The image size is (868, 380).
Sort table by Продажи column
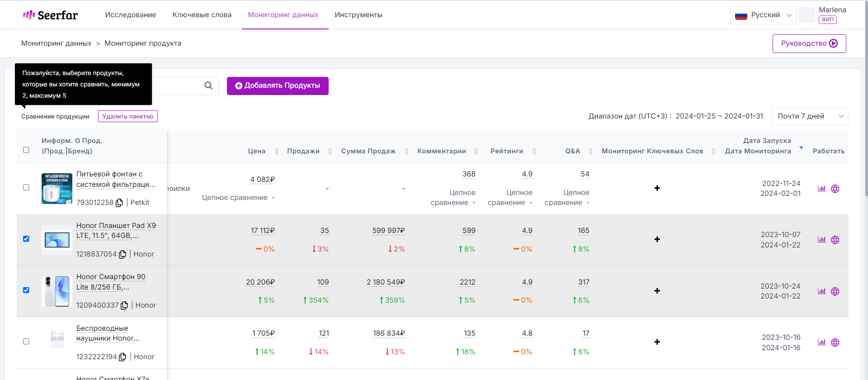pyautogui.click(x=330, y=151)
